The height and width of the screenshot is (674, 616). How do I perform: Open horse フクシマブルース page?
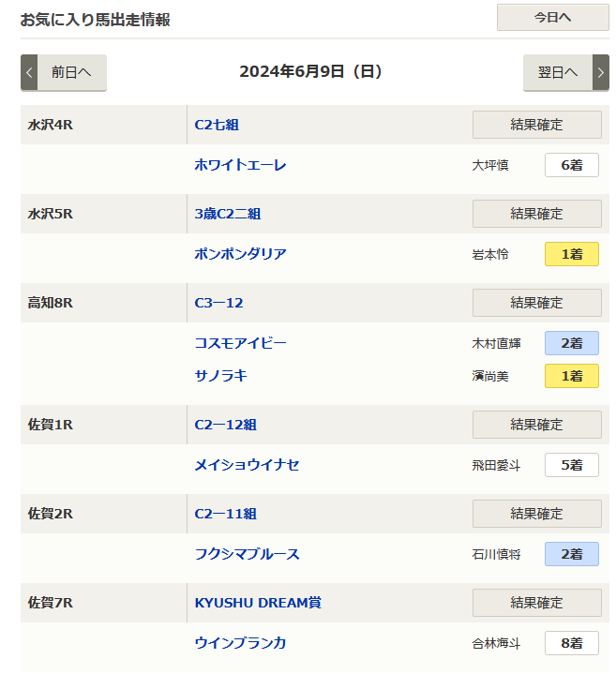247,554
